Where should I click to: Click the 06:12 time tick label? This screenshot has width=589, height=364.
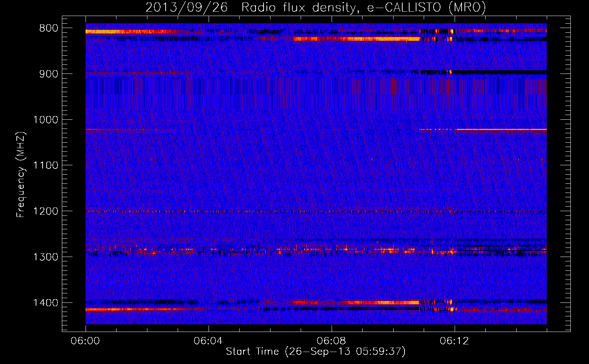[455, 341]
